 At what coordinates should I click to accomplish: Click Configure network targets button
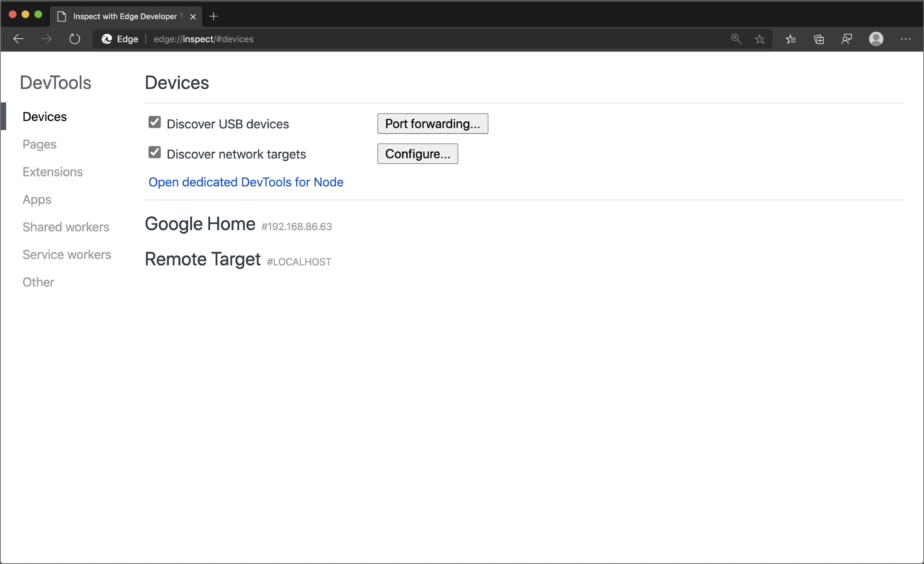pyautogui.click(x=418, y=154)
